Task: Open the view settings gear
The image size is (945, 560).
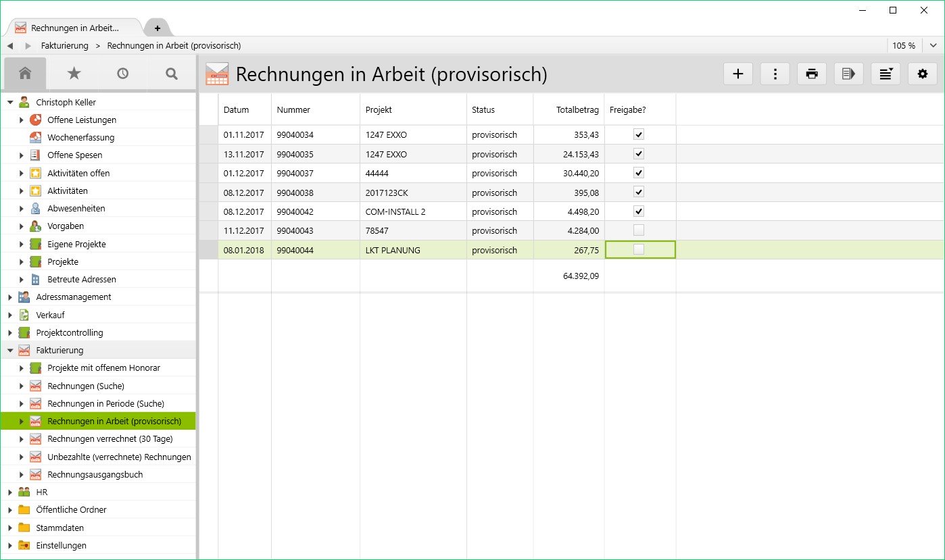Action: pos(922,74)
